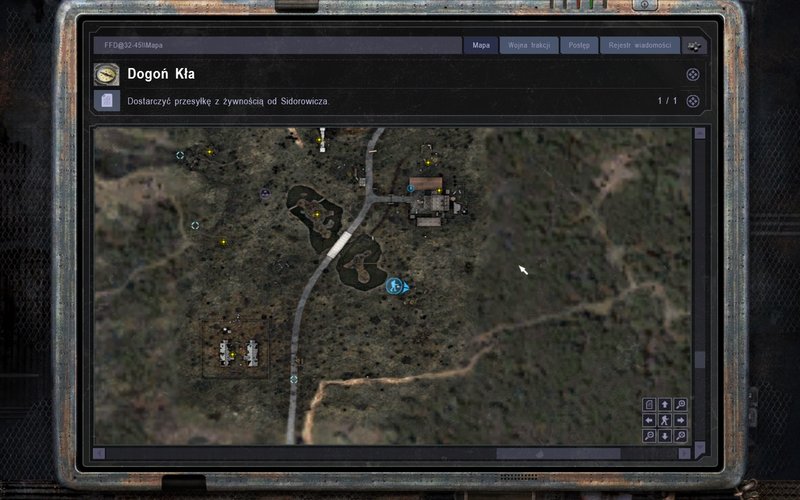The height and width of the screenshot is (500, 800).
Task: Click the multiplayer icon beside the tabs
Action: pos(693,46)
